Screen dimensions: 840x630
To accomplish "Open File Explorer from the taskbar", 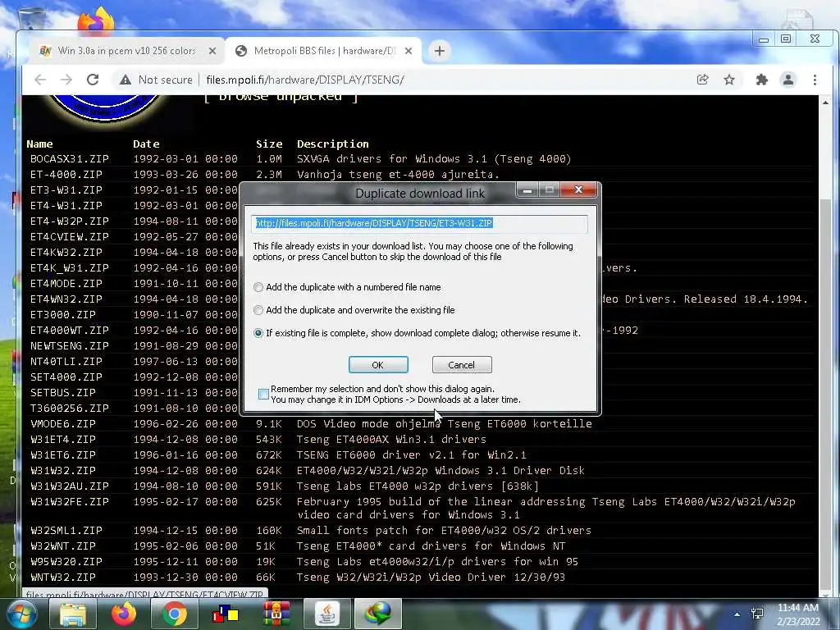I will [73, 614].
